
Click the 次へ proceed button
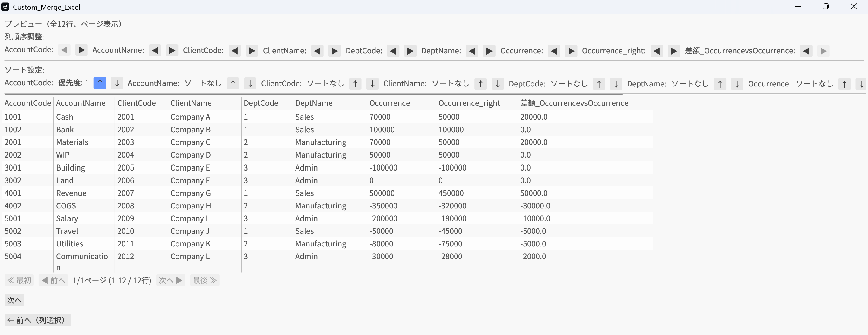coord(14,300)
